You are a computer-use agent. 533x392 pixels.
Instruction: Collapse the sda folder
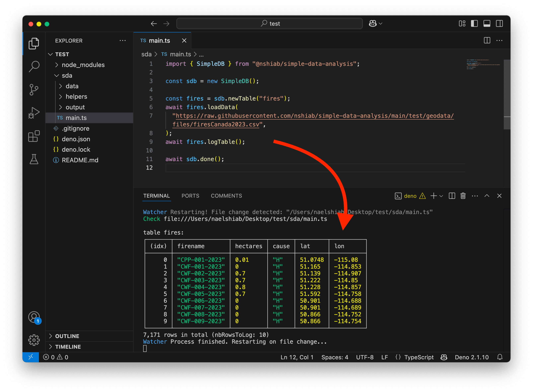pyautogui.click(x=89, y=75)
